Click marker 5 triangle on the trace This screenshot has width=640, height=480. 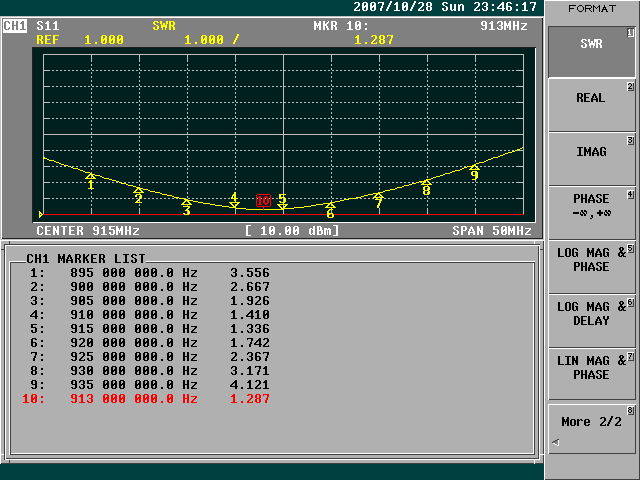click(282, 207)
